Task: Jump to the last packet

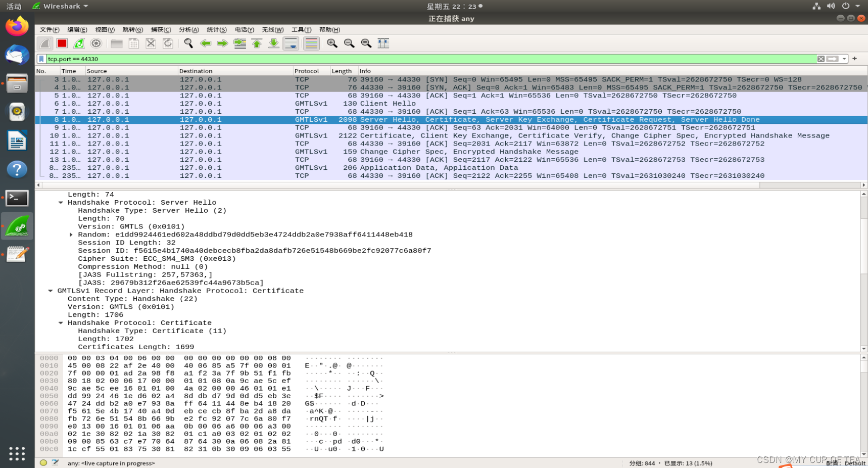Action: pos(274,43)
